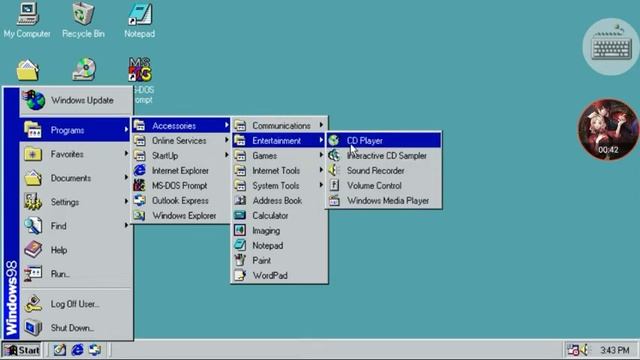Expand the StartUp submenu arrow
Screen dimensions: 640x360
227,155
